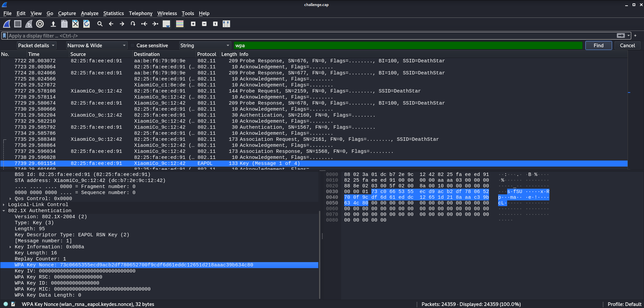Click packets count in status bar

click(x=471, y=304)
